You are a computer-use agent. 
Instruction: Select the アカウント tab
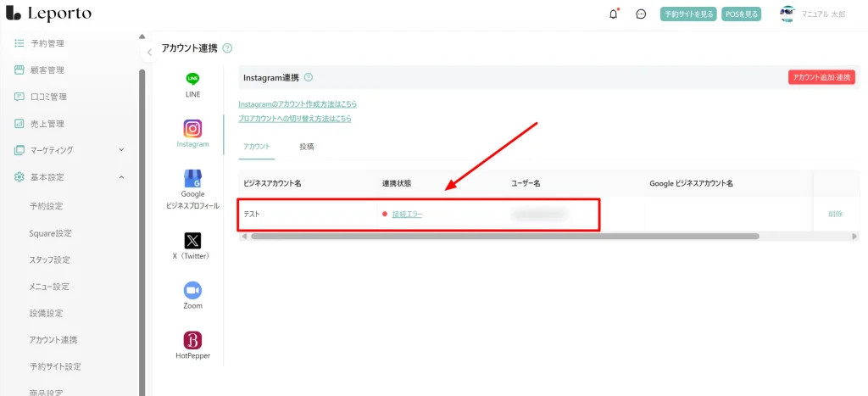257,147
